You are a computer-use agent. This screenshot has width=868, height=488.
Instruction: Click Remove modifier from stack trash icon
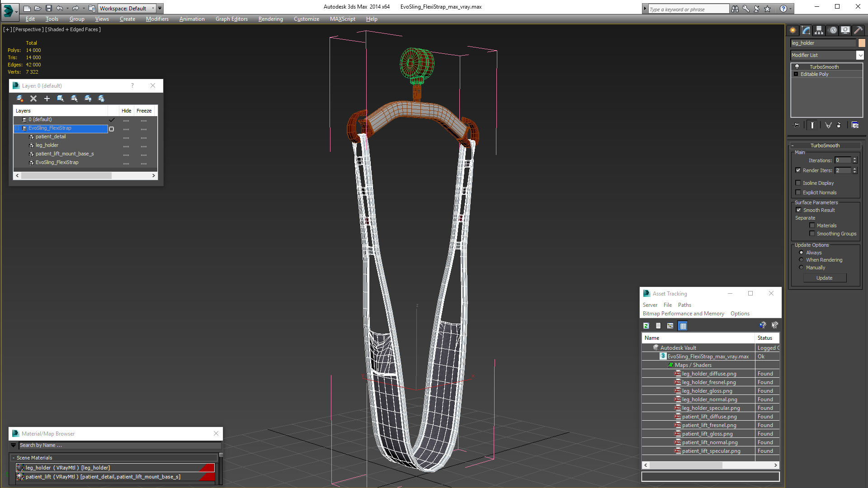tap(839, 125)
